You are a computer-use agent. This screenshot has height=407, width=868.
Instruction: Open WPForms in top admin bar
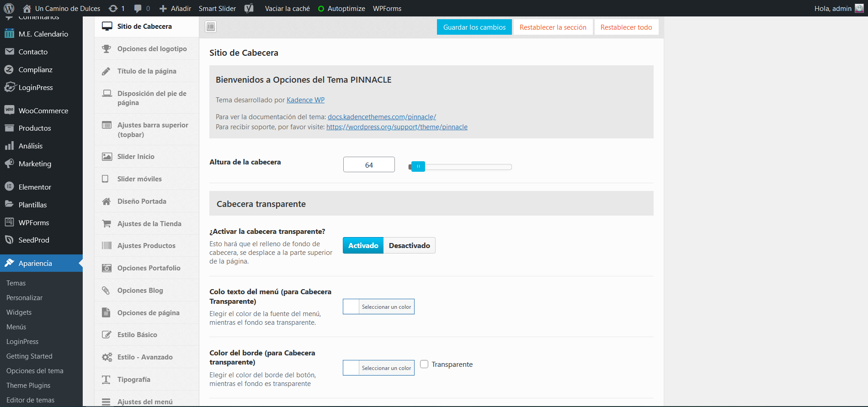click(387, 8)
